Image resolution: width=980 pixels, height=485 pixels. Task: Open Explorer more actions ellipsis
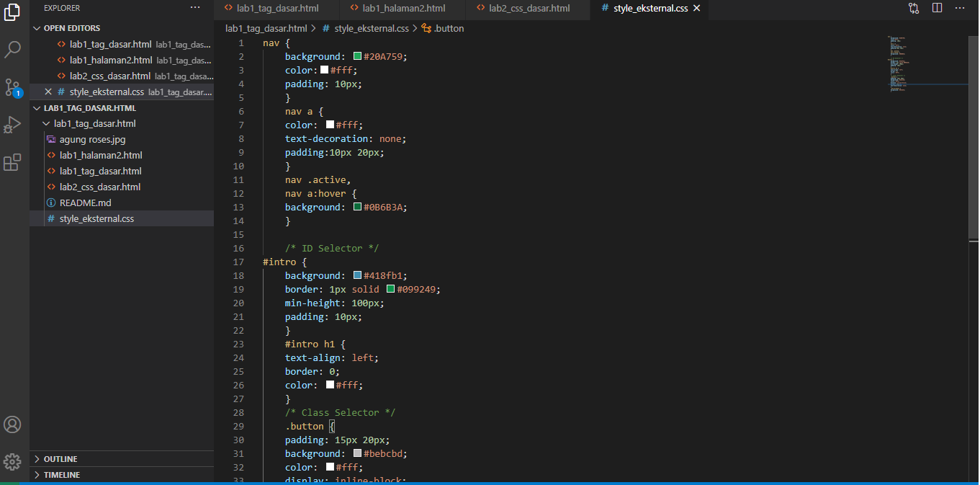(195, 8)
